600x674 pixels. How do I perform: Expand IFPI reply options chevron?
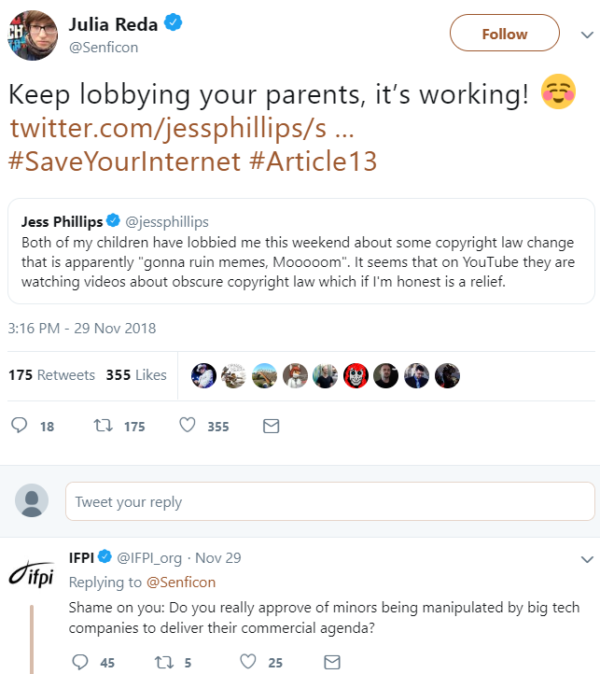coord(587,558)
